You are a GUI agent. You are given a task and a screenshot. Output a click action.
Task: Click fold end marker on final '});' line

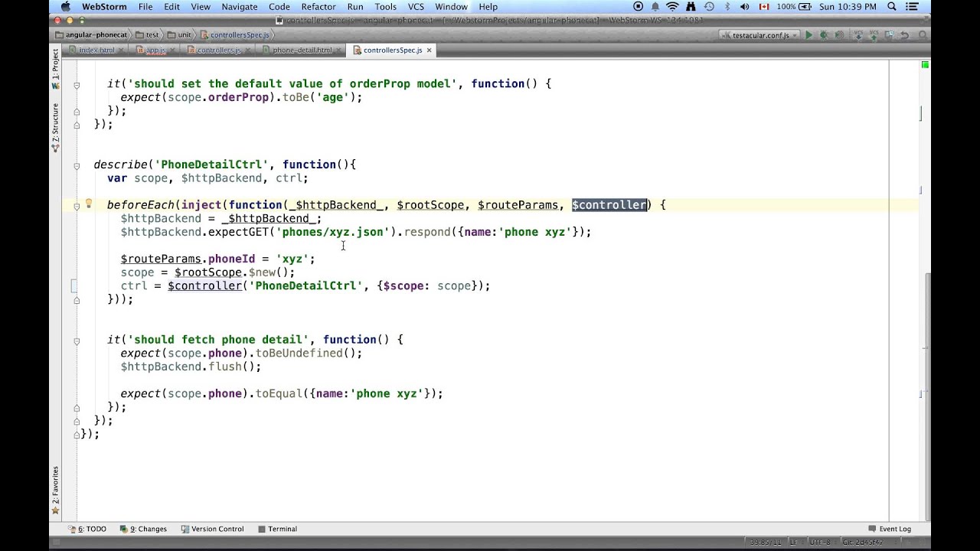(77, 435)
